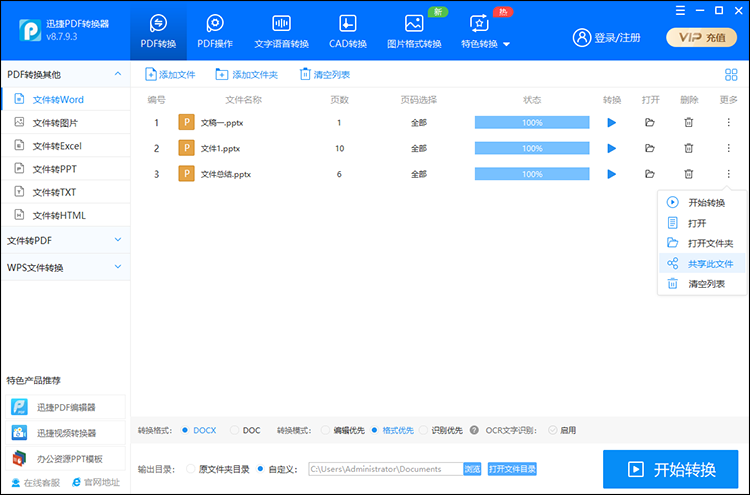
Task: Open folder icon for 文件总结.pptx row
Action: pyautogui.click(x=650, y=174)
